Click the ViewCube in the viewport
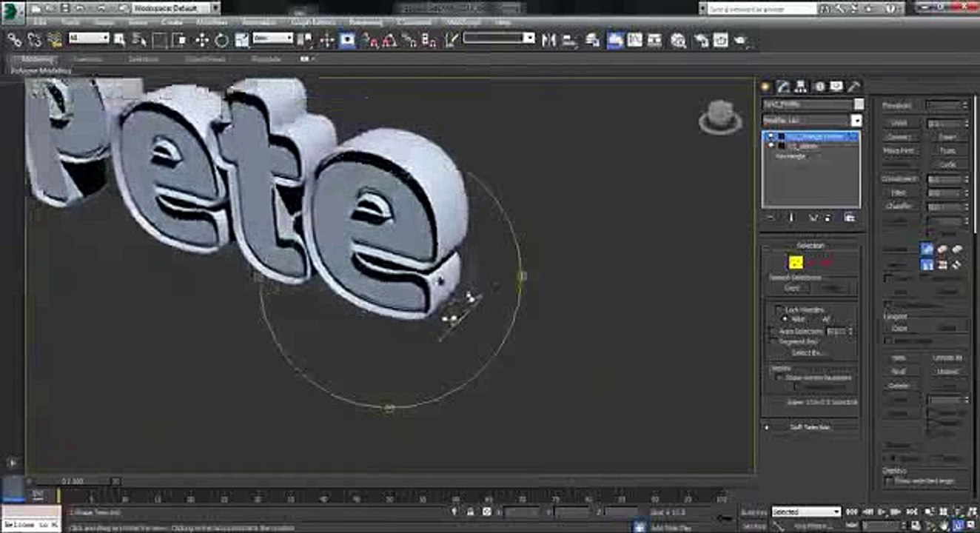The image size is (980, 533). pos(719,117)
